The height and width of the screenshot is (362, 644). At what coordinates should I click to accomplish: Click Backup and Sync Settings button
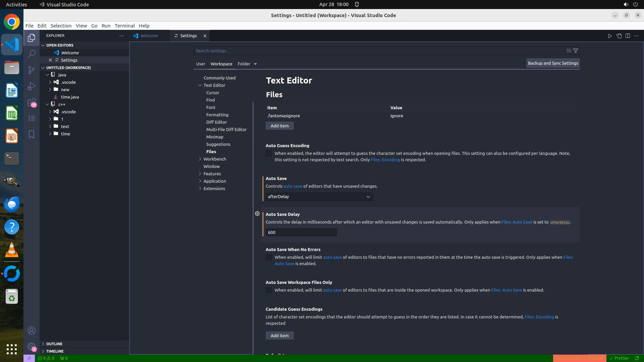pyautogui.click(x=553, y=63)
